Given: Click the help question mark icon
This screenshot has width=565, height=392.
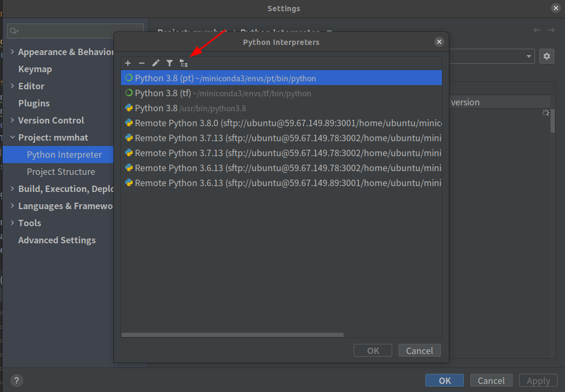Looking at the screenshot, I should coord(17,380).
